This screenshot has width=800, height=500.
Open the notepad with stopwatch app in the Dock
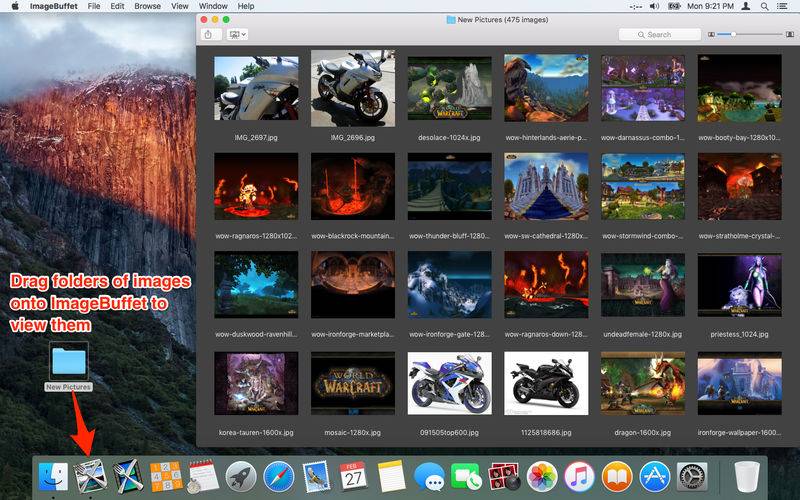[203, 477]
